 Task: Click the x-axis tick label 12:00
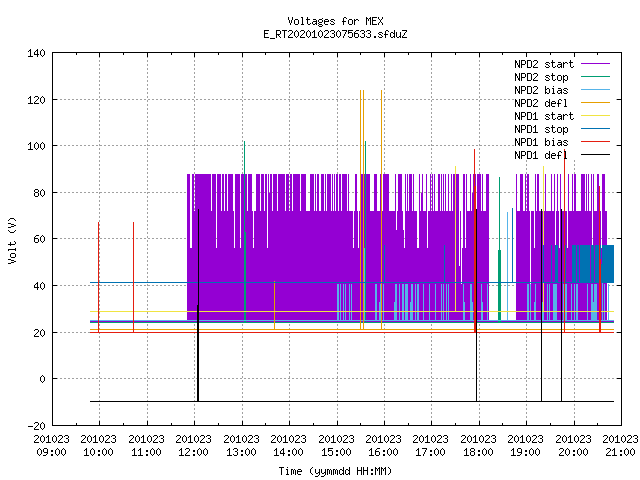[193, 452]
